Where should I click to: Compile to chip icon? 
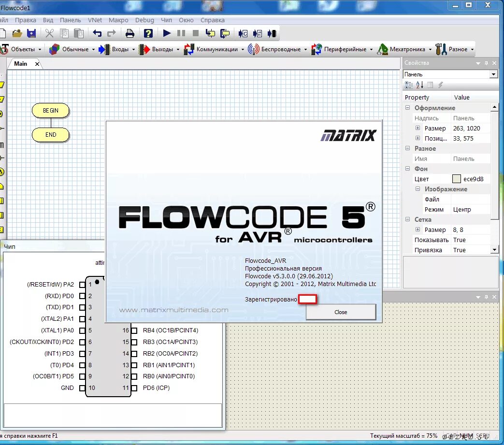tap(272, 33)
